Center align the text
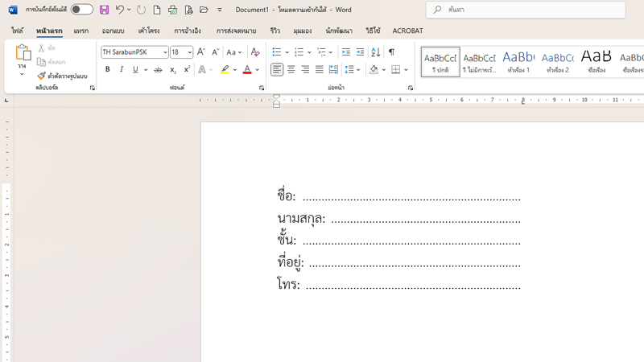 point(291,70)
